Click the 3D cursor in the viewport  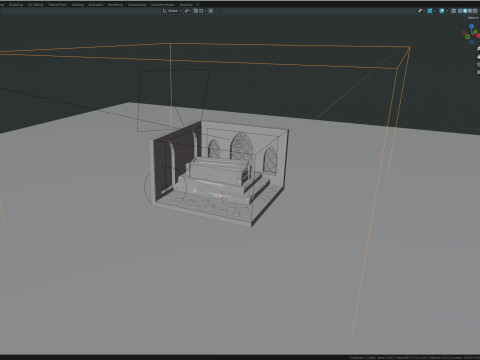point(222,199)
